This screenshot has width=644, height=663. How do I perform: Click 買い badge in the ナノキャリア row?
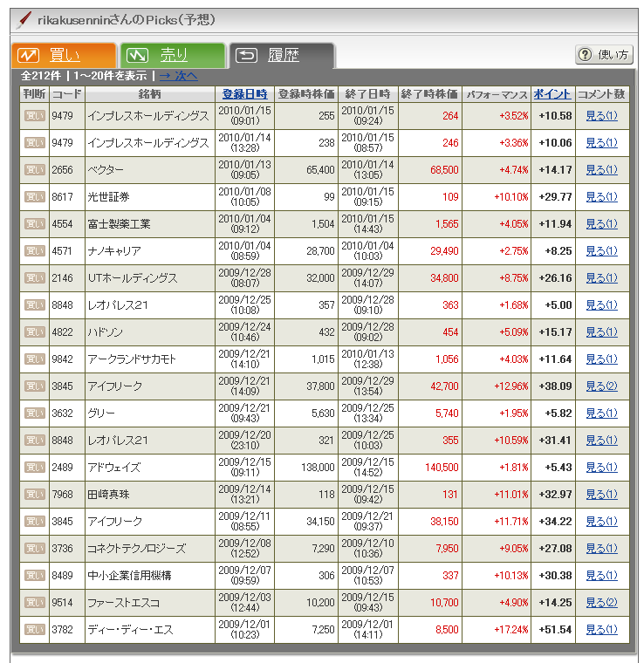click(x=35, y=251)
